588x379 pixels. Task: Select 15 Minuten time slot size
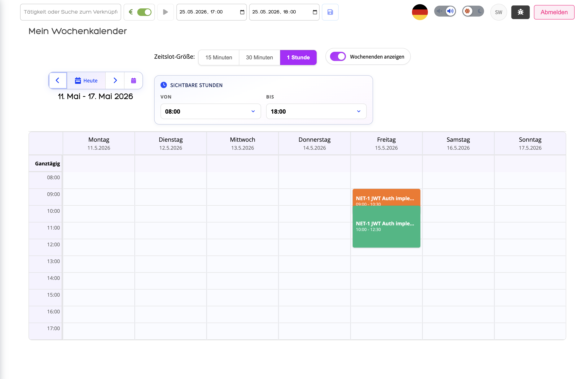click(219, 57)
